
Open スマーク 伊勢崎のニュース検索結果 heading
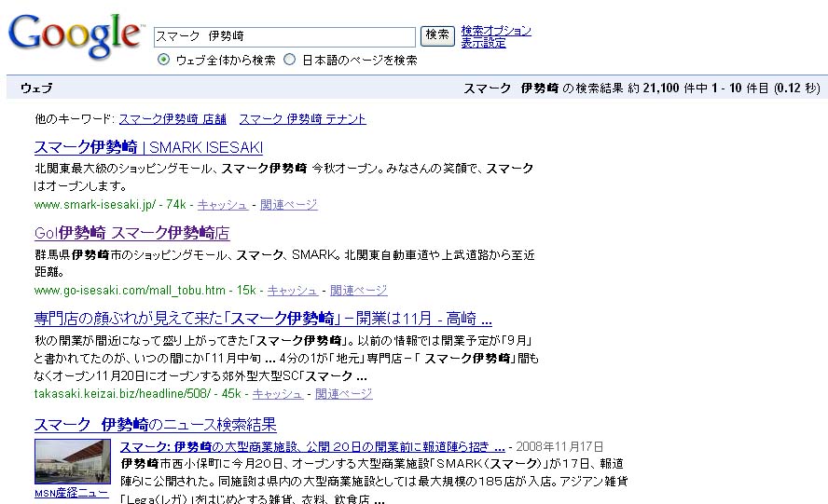[155, 425]
